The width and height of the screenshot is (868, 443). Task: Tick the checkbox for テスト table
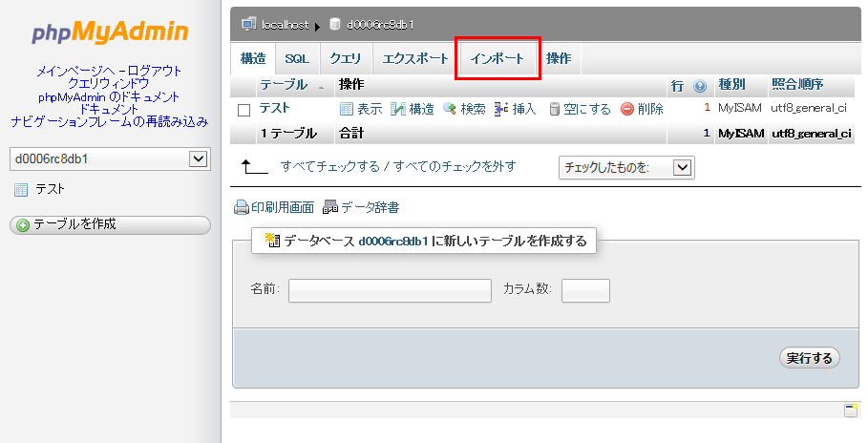pyautogui.click(x=243, y=110)
